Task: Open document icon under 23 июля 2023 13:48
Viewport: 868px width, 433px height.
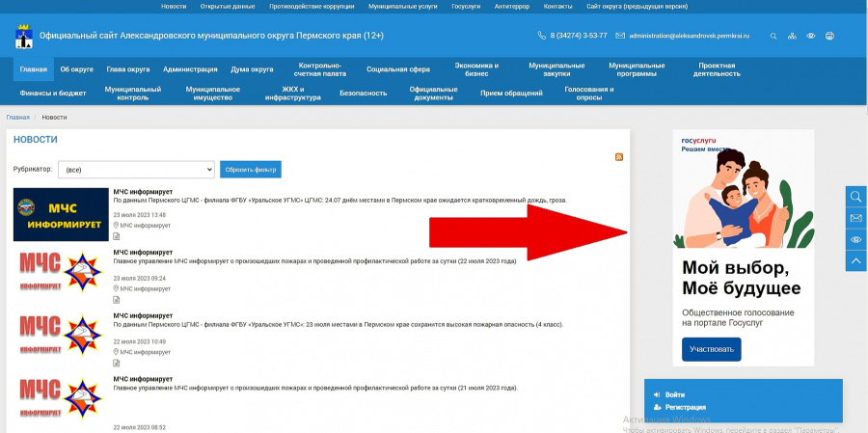Action: click(117, 236)
